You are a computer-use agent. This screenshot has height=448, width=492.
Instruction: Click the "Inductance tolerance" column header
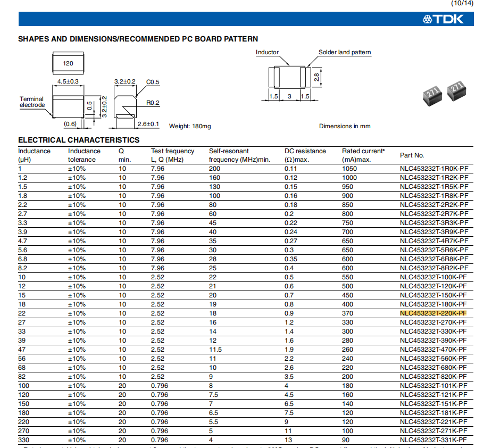(84, 155)
